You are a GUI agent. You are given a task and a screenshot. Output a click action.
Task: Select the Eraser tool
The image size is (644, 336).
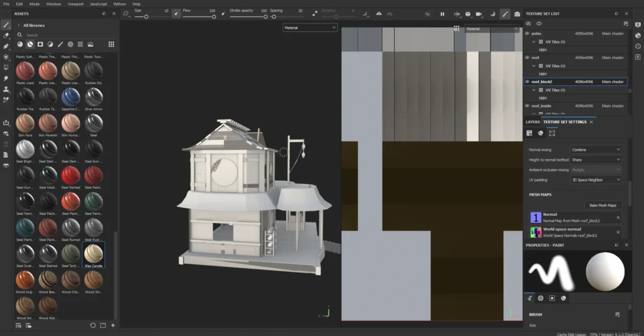6,36
